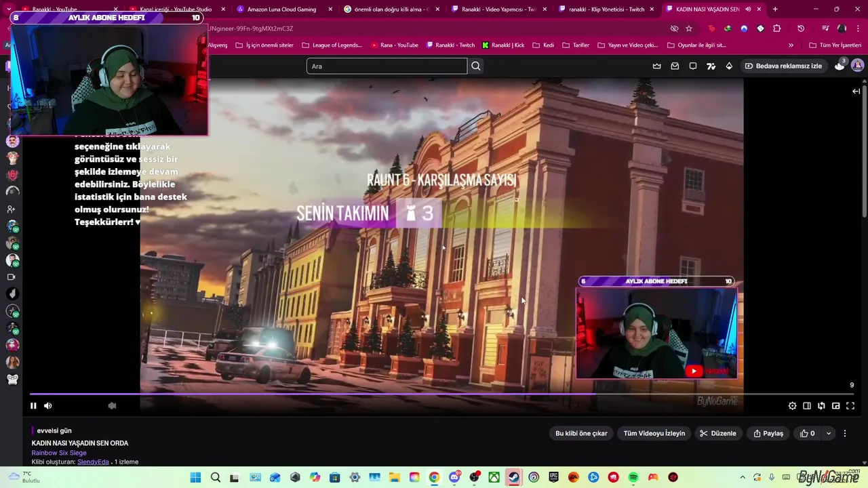Open the clip three-dot more options
The width and height of the screenshot is (868, 488).
844,433
